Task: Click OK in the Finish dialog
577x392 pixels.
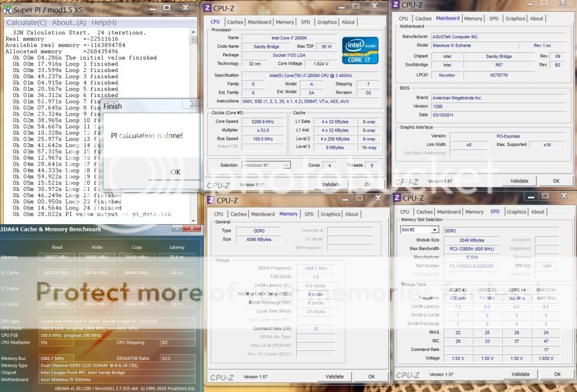Action: pyautogui.click(x=175, y=172)
